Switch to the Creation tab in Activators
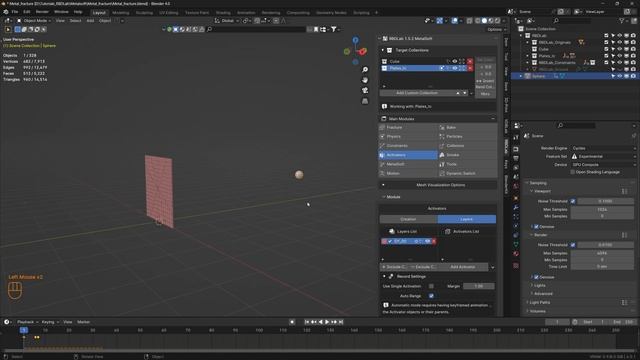Screen dimensions: 640x360 click(408, 219)
